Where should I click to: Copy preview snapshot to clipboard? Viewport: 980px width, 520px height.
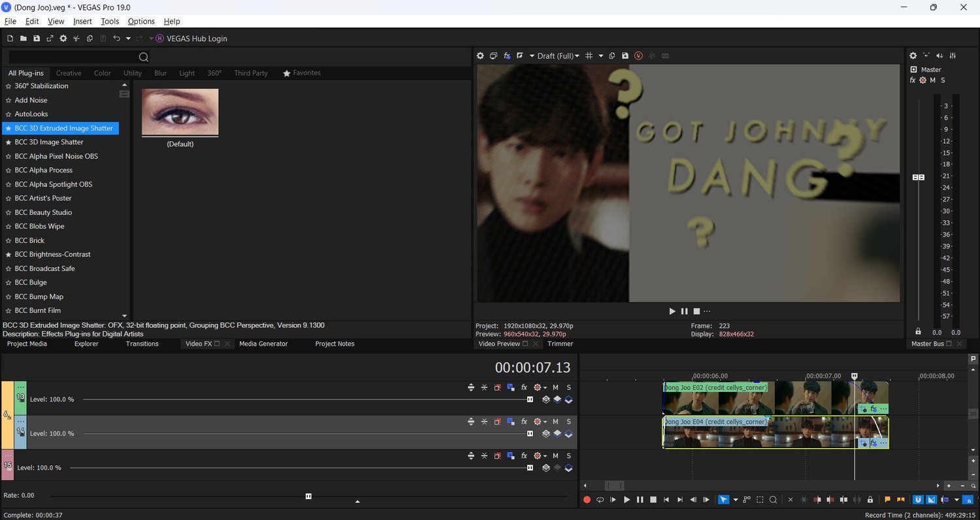click(612, 56)
